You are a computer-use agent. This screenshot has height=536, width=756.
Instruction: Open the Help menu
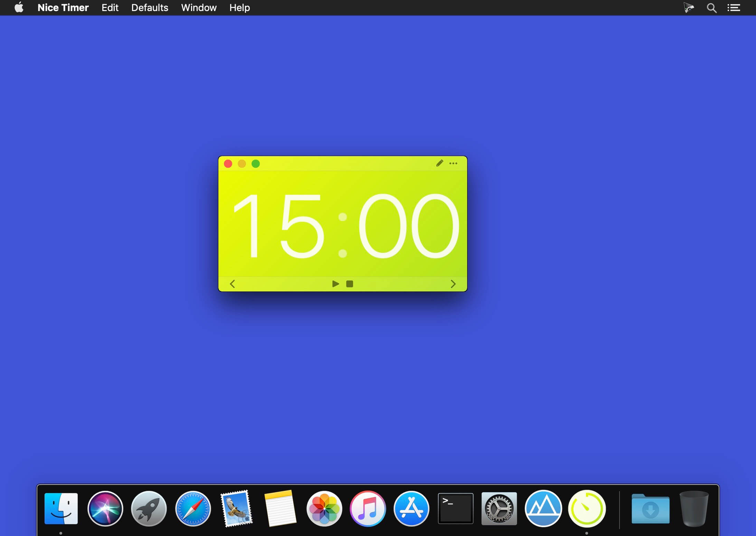point(239,8)
